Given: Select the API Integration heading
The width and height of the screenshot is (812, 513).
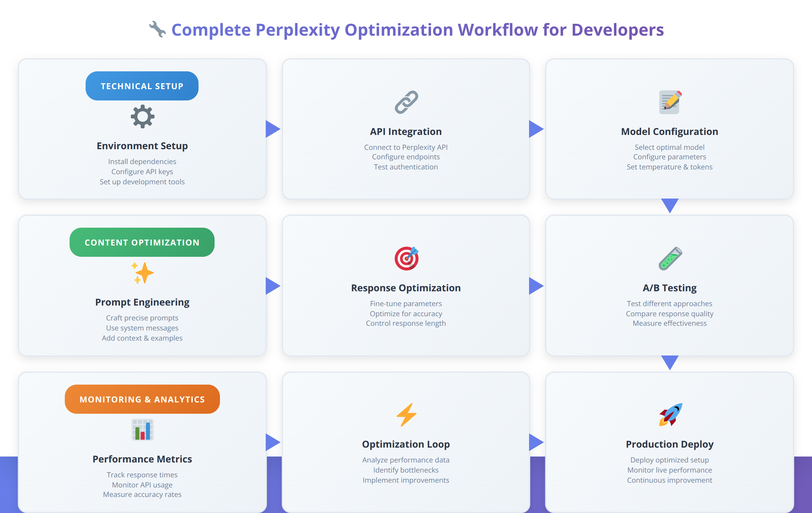Looking at the screenshot, I should click(x=406, y=132).
